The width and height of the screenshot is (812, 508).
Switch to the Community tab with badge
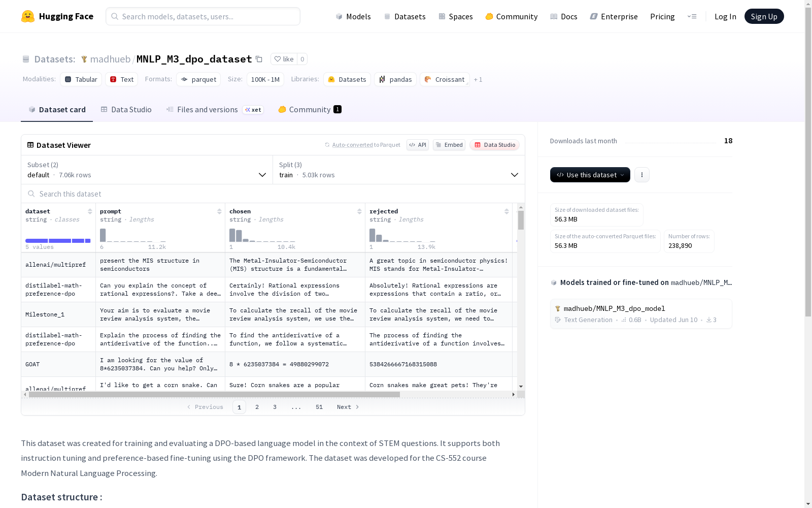(x=310, y=110)
